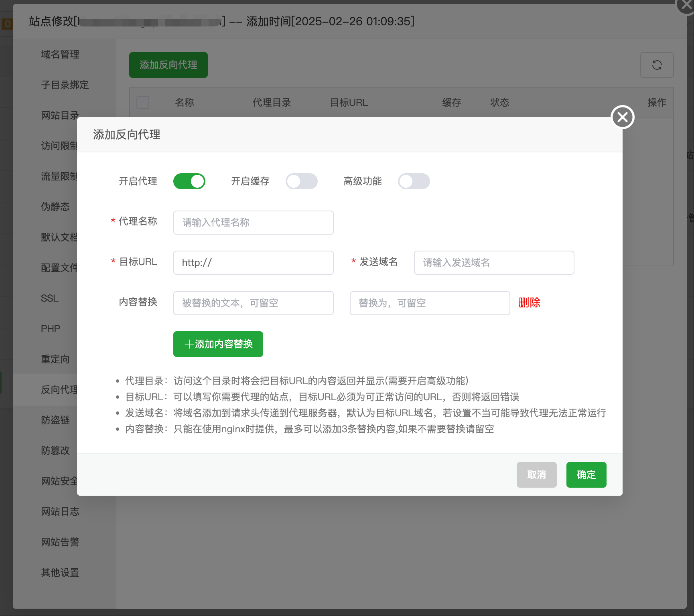This screenshot has width=694, height=616.
Task: Open the 防篡改 sidebar tab
Action: pyautogui.click(x=55, y=450)
